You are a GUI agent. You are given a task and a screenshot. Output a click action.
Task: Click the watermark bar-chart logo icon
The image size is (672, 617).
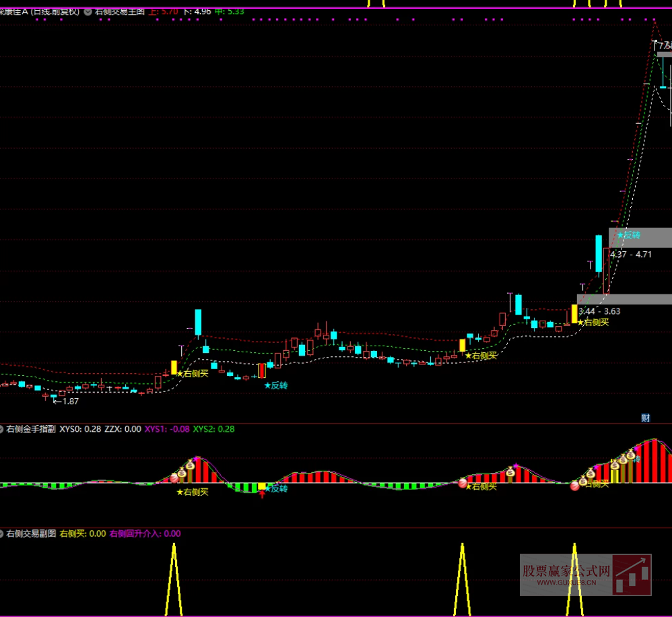pos(631,575)
